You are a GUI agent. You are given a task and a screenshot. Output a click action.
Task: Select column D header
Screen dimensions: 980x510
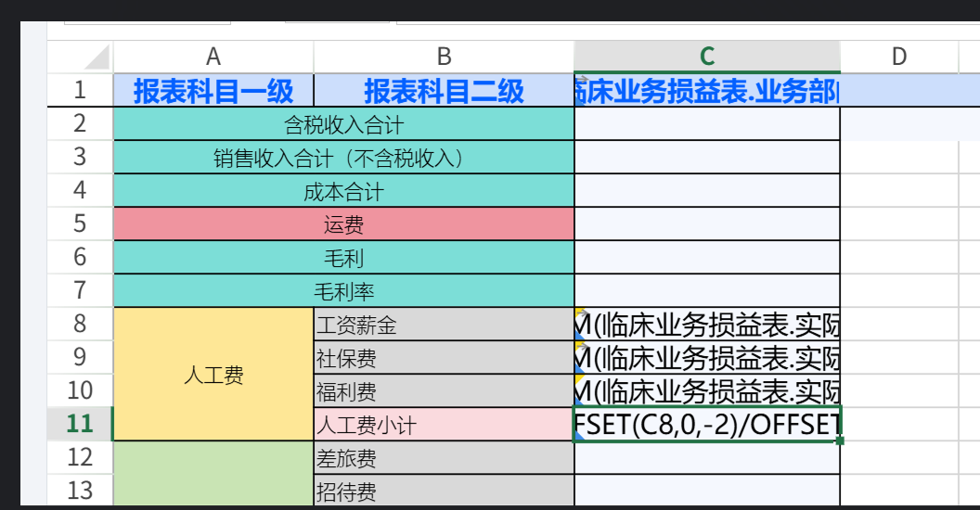[899, 57]
